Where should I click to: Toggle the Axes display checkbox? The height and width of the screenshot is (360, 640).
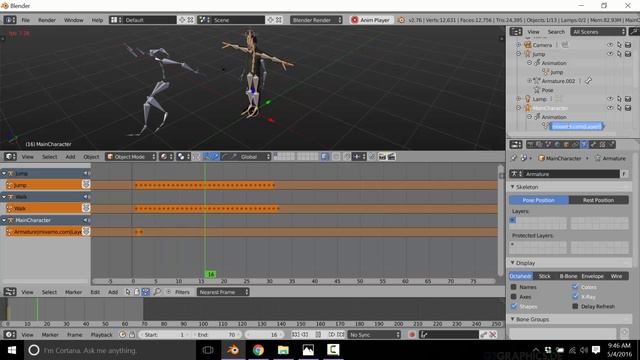click(513, 297)
